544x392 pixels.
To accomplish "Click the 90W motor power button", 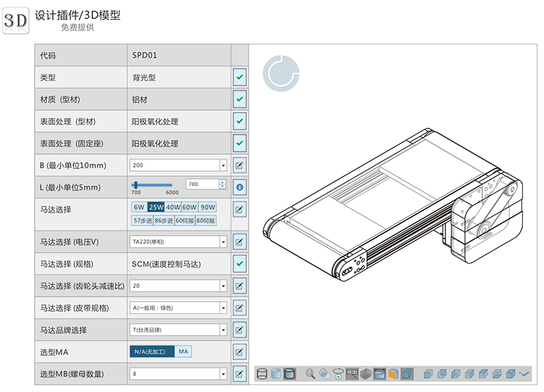I will click(x=207, y=207).
